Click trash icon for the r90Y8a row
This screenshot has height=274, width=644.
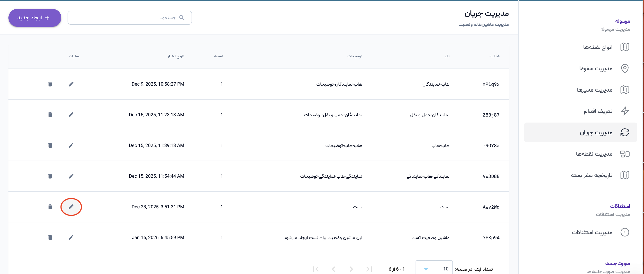point(50,145)
